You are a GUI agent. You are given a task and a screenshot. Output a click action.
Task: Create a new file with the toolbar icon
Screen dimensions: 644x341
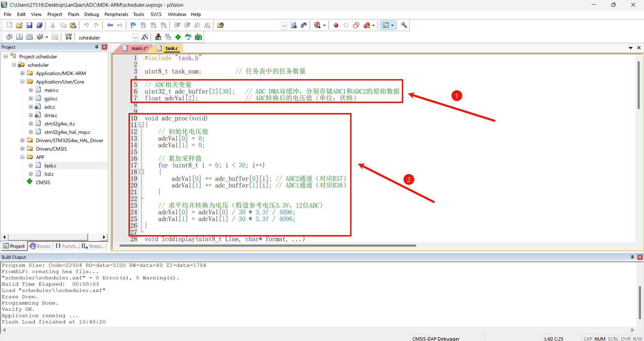(x=9, y=25)
